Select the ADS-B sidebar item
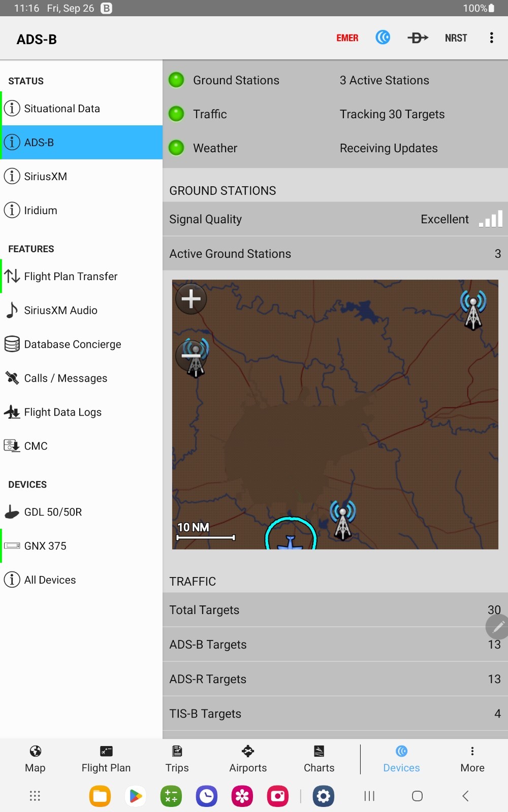The image size is (508, 812). [x=81, y=143]
